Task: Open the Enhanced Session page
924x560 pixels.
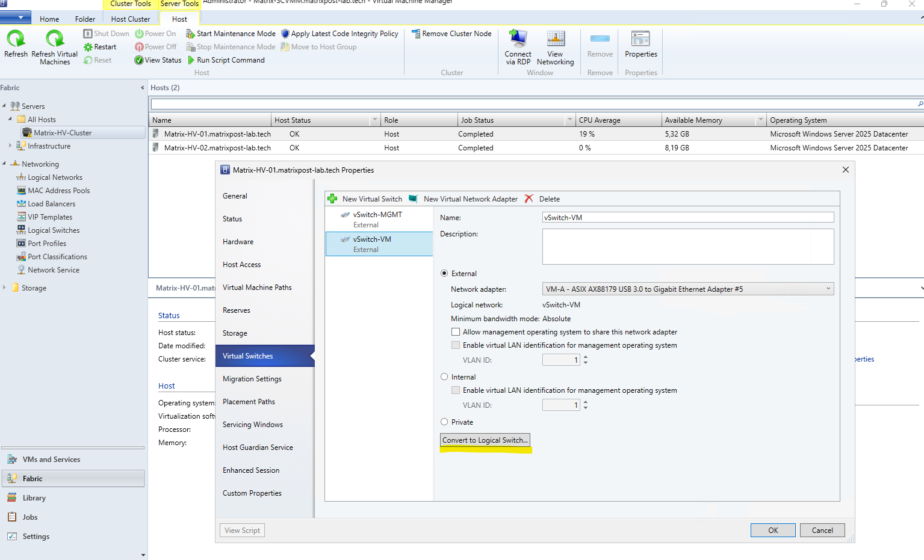Action: click(251, 470)
